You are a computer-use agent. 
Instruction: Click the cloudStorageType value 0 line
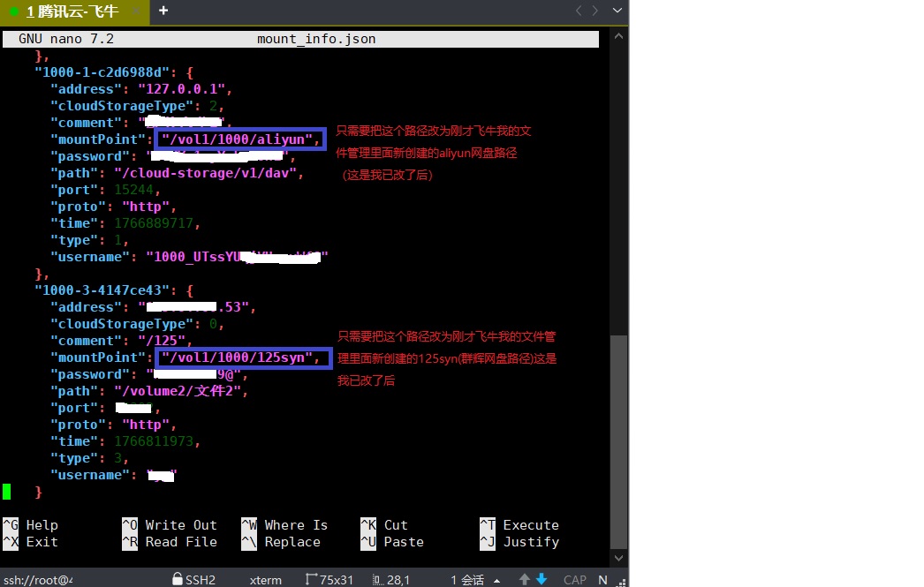(137, 324)
